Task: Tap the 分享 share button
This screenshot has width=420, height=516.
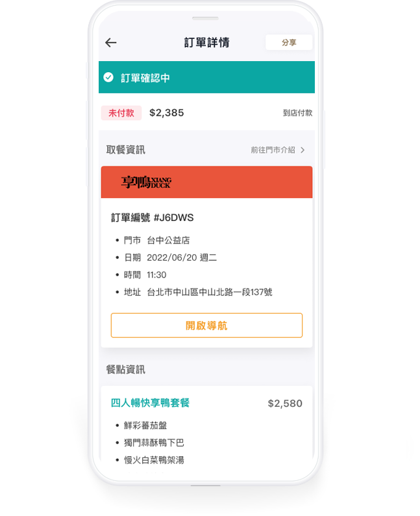Action: (289, 42)
